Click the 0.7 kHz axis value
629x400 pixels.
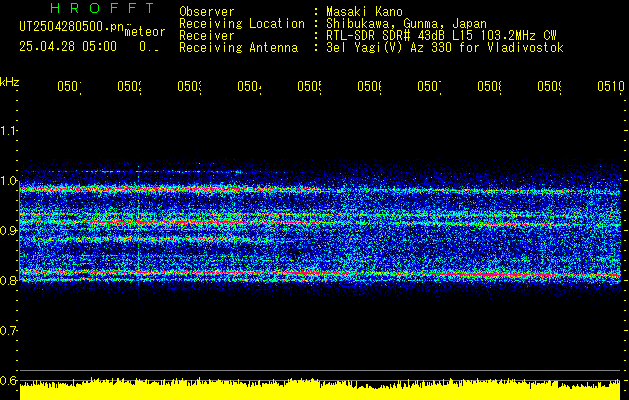click(x=8, y=331)
